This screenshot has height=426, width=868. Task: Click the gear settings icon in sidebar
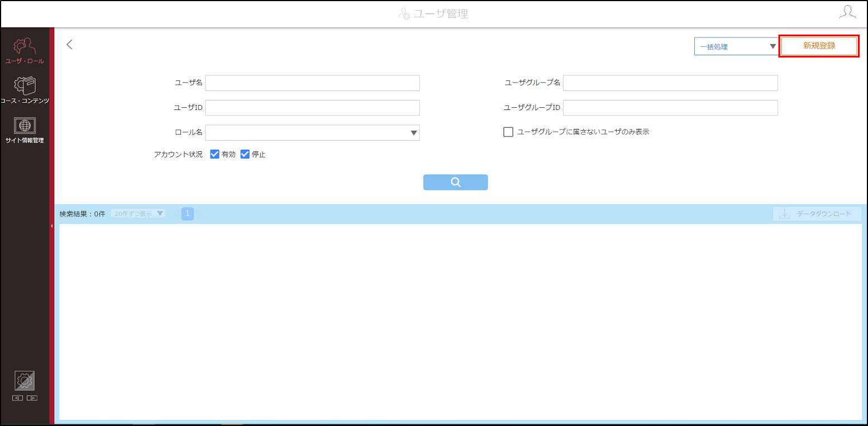[x=25, y=381]
